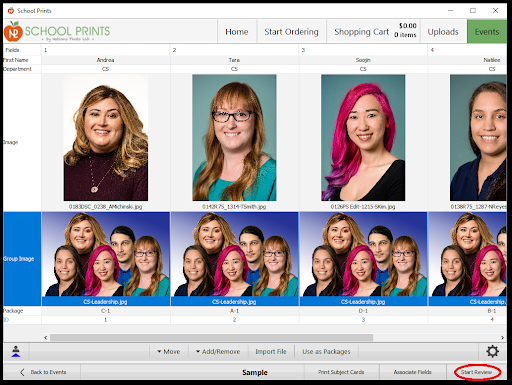Click the Sample event name label
The image size is (512, 385).
(x=255, y=372)
